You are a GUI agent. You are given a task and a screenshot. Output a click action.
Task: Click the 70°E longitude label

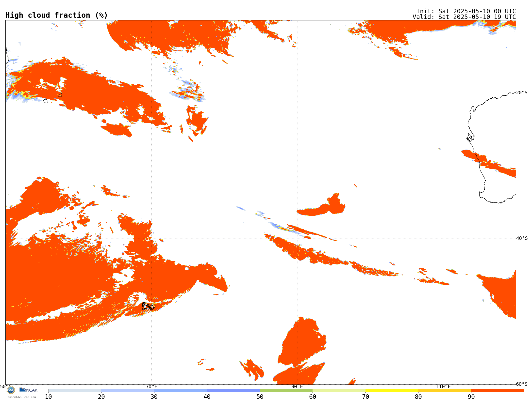151,387
